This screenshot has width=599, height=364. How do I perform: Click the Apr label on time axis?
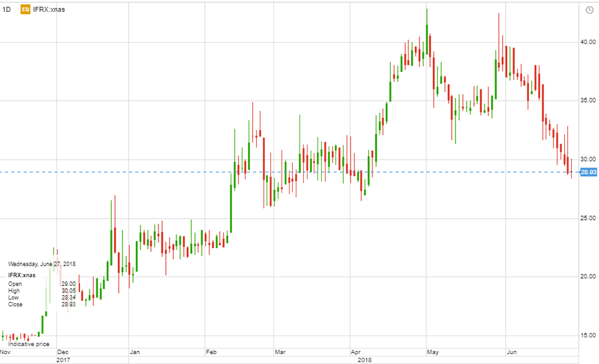click(355, 352)
